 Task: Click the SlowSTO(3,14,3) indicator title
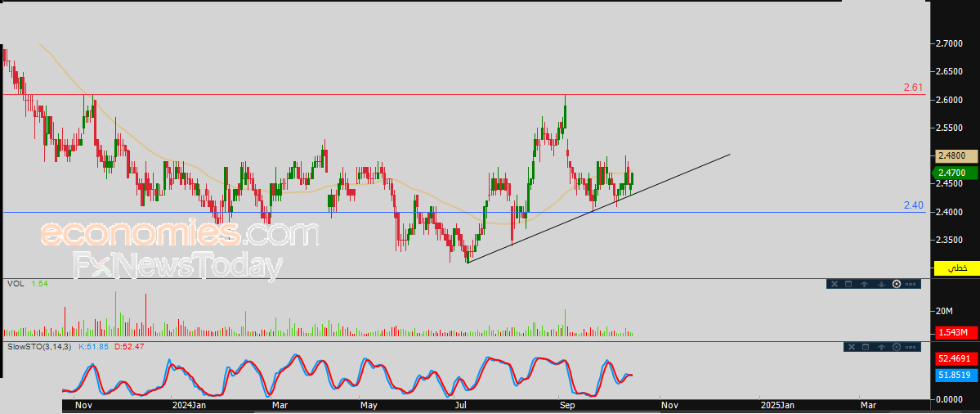pyautogui.click(x=39, y=346)
